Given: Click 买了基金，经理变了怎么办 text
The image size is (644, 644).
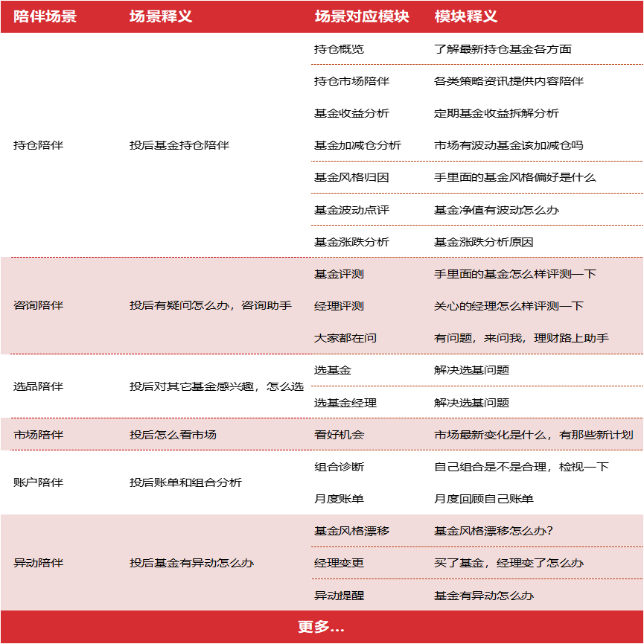Looking at the screenshot, I should coord(508,563).
